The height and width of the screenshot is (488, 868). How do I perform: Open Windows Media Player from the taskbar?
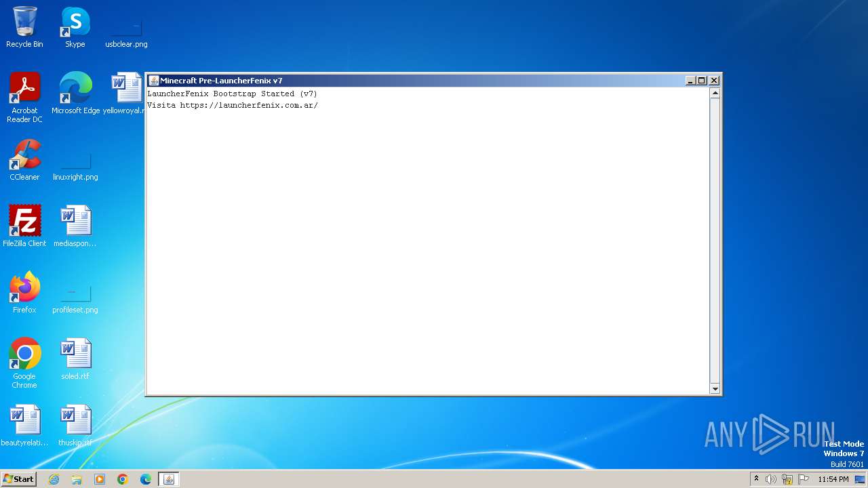100,479
